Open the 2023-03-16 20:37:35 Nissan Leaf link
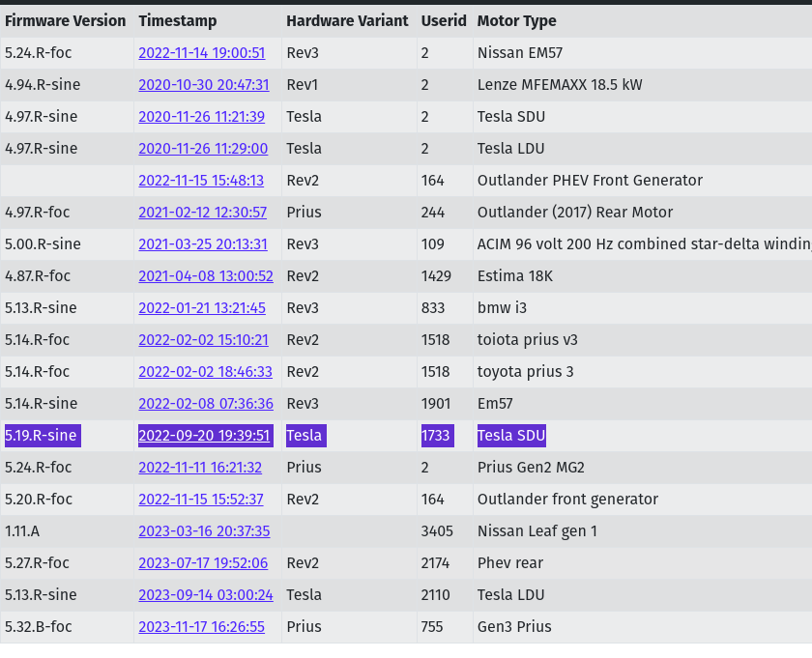 point(204,531)
